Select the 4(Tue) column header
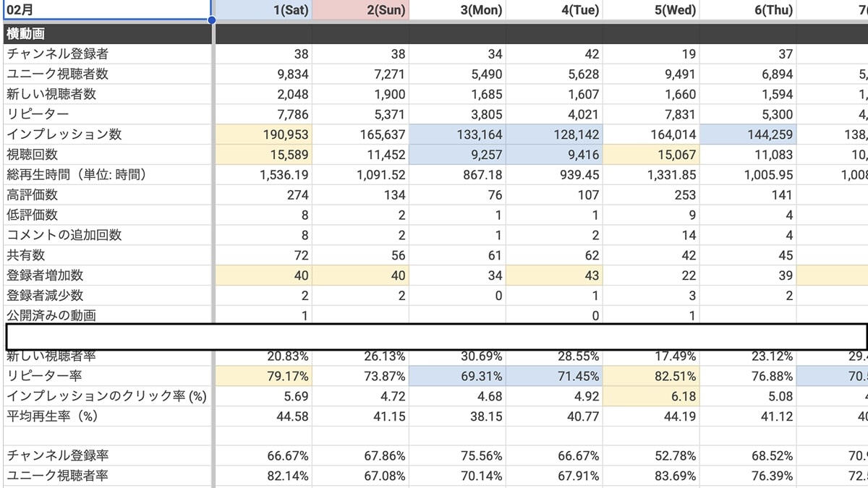This screenshot has height=488, width=868. (555, 9)
